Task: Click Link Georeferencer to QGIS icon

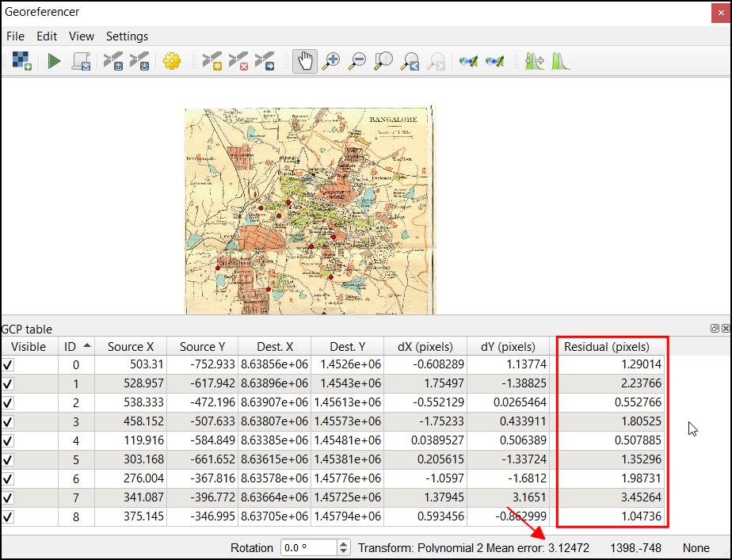Action: pyautogui.click(x=468, y=61)
